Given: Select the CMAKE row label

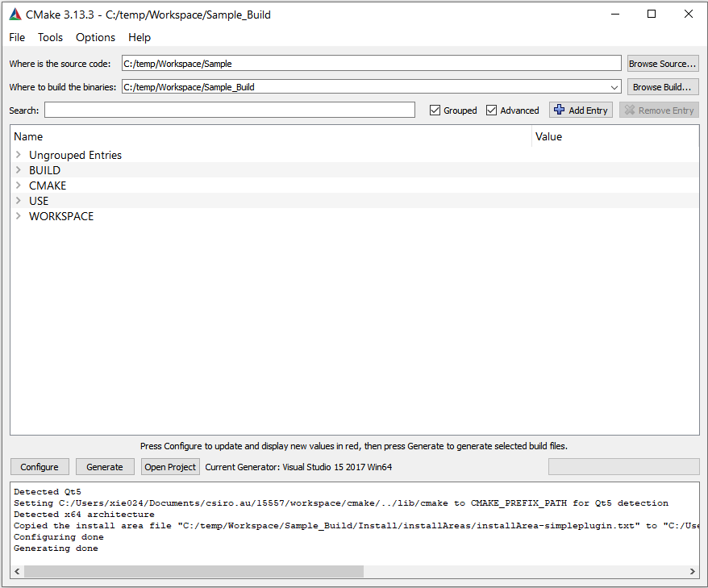Looking at the screenshot, I should tap(48, 186).
